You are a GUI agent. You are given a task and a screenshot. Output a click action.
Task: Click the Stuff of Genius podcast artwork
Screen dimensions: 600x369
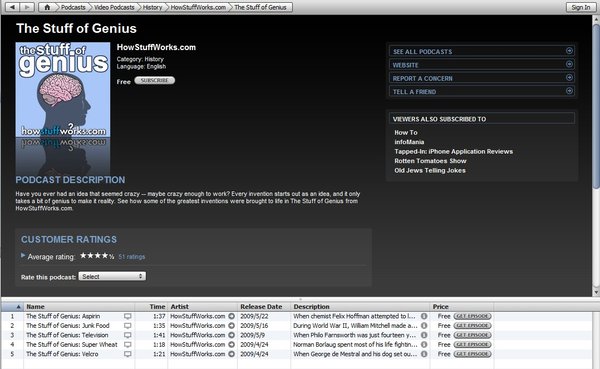coord(63,90)
